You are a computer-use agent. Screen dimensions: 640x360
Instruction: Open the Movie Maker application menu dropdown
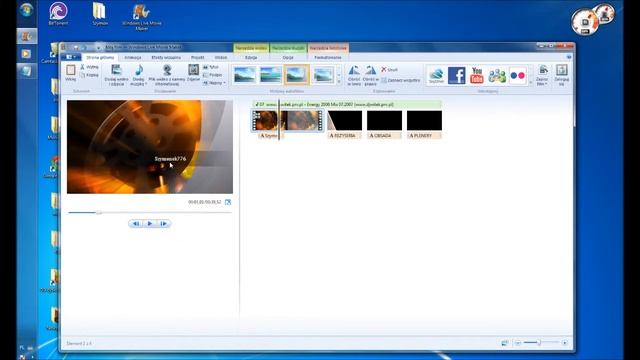pyautogui.click(x=71, y=57)
